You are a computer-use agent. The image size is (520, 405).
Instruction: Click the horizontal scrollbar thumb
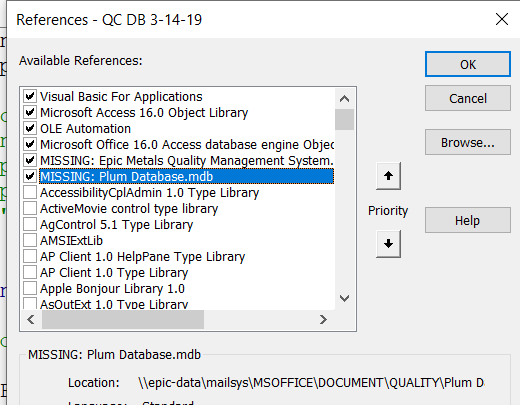tap(123, 319)
